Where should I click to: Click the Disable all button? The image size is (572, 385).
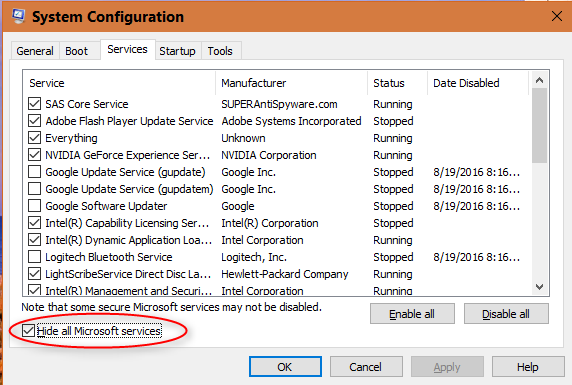point(506,314)
